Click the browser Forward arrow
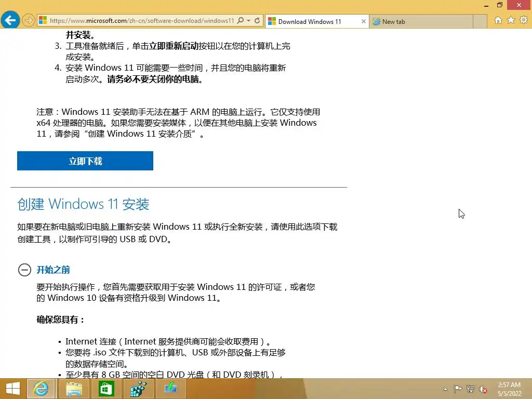The width and height of the screenshot is (532, 399). pyautogui.click(x=29, y=20)
